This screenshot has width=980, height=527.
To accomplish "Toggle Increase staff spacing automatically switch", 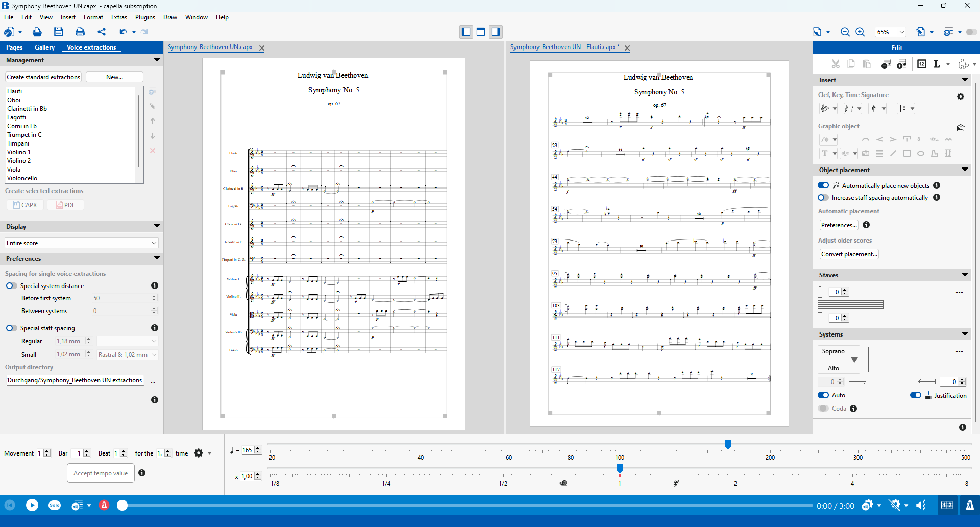I will 823,198.
